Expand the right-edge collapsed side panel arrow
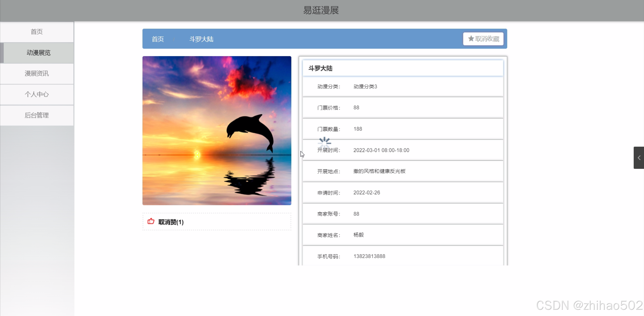The width and height of the screenshot is (644, 316). click(x=639, y=158)
